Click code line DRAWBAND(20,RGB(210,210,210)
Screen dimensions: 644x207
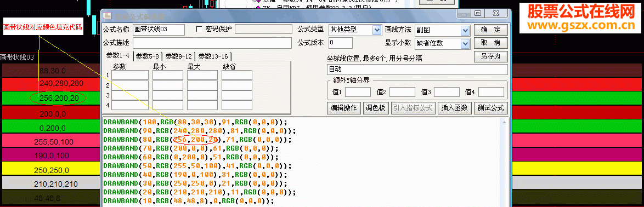[x=199, y=192]
